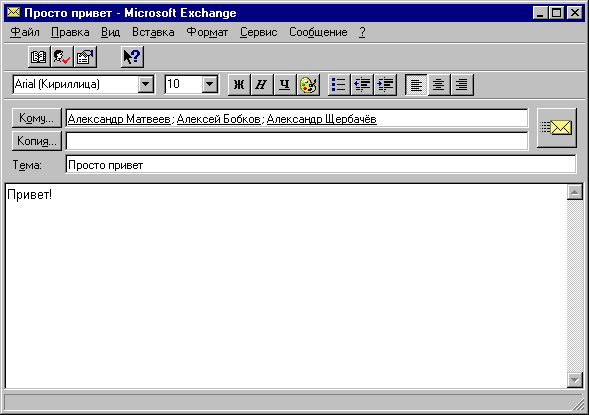Image resolution: width=589 pixels, height=415 pixels.
Task: Click the Кому... button
Action: tap(37, 118)
